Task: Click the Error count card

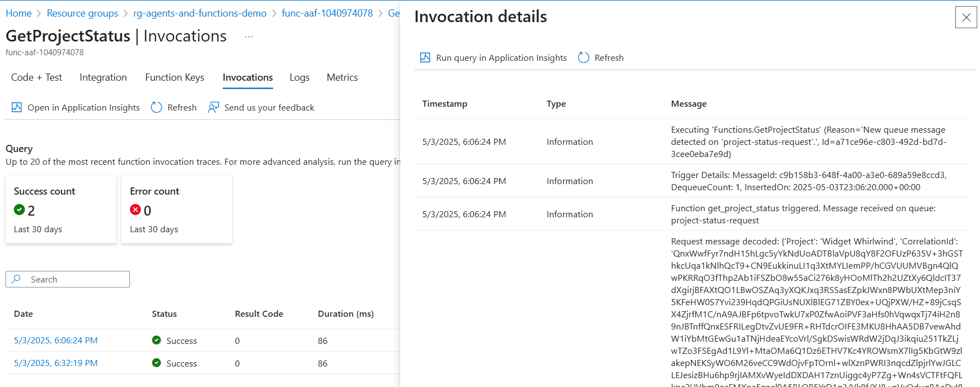Action: [177, 210]
